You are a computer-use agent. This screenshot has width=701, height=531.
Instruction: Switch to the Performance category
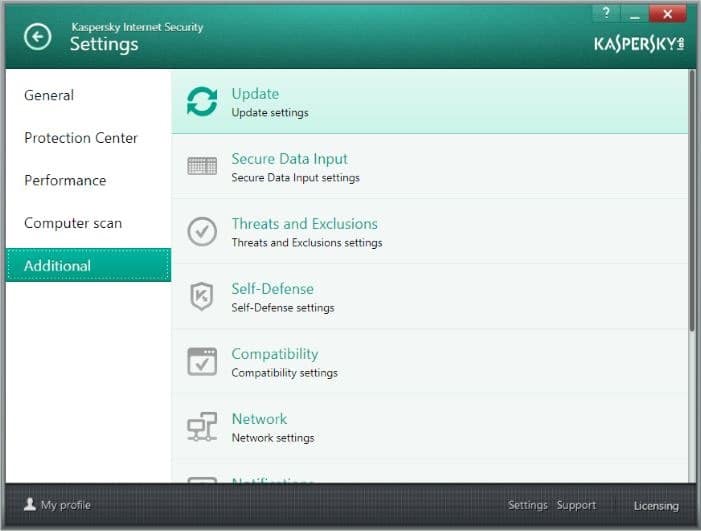65,181
